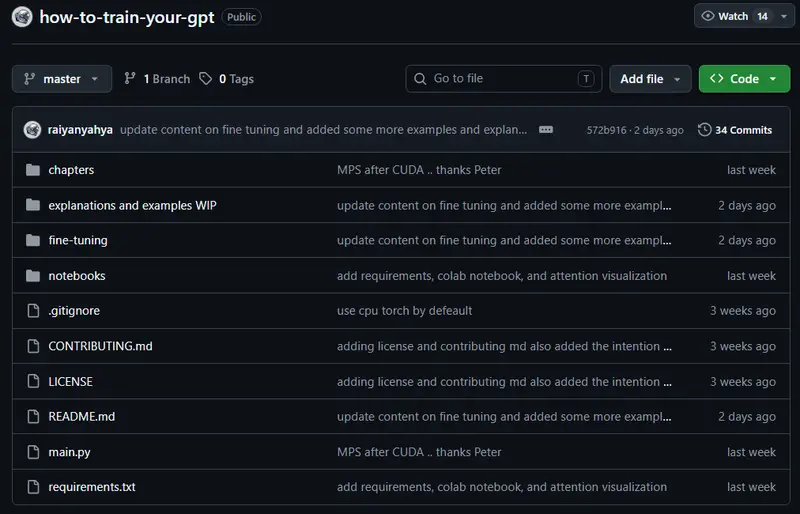Click LICENSE row 'adding license and contributing' message
This screenshot has width=800, height=514.
coord(504,381)
